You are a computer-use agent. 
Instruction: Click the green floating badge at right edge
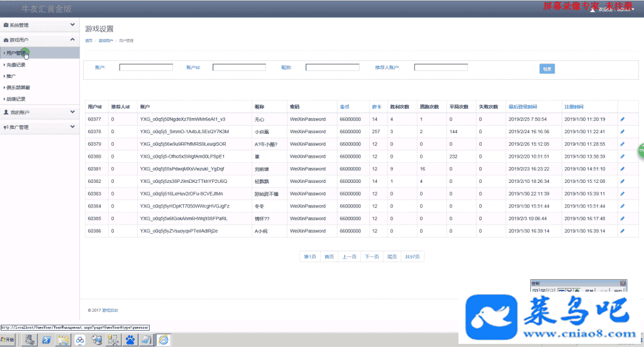click(640, 151)
